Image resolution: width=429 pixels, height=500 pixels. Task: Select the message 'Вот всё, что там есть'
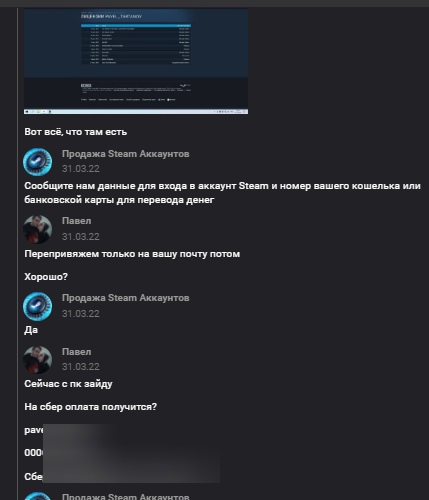click(76, 132)
